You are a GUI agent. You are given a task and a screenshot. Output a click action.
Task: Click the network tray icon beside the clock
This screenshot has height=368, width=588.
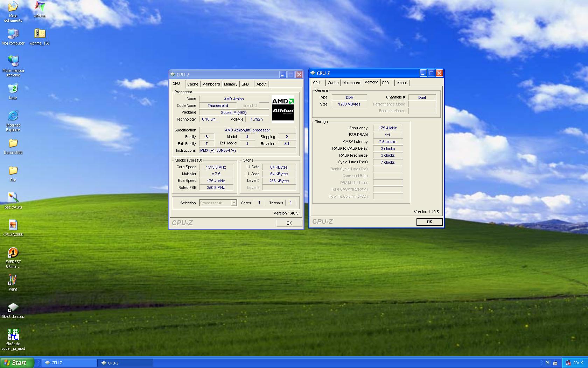tap(568, 363)
